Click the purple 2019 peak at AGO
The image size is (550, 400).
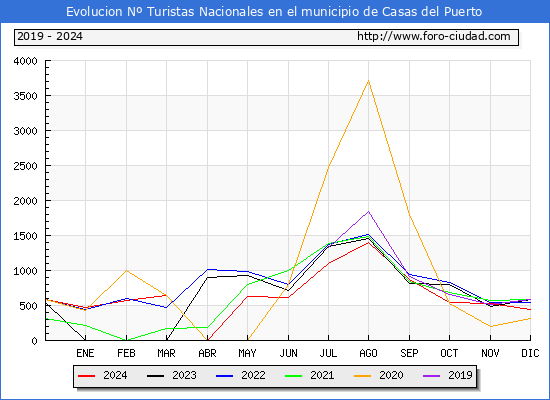pyautogui.click(x=368, y=211)
